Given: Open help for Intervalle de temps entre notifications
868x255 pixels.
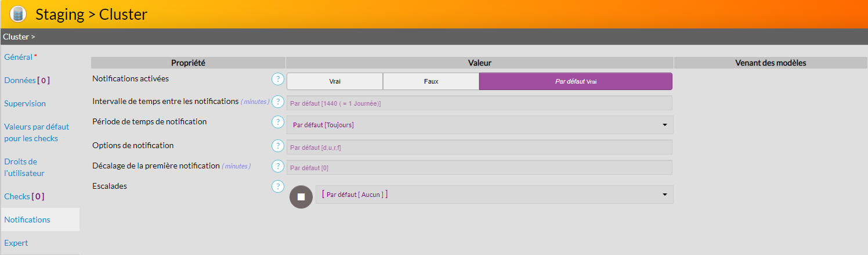Looking at the screenshot, I should (278, 102).
